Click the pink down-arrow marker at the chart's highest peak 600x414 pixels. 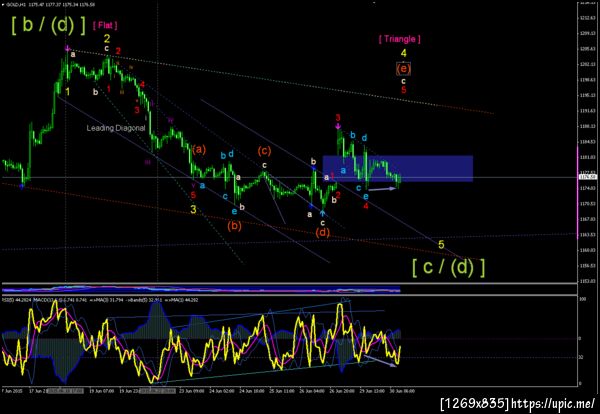tap(68, 49)
